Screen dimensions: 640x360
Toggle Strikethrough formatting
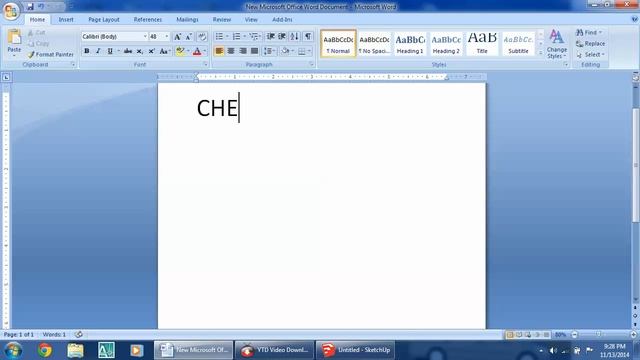(x=128, y=51)
